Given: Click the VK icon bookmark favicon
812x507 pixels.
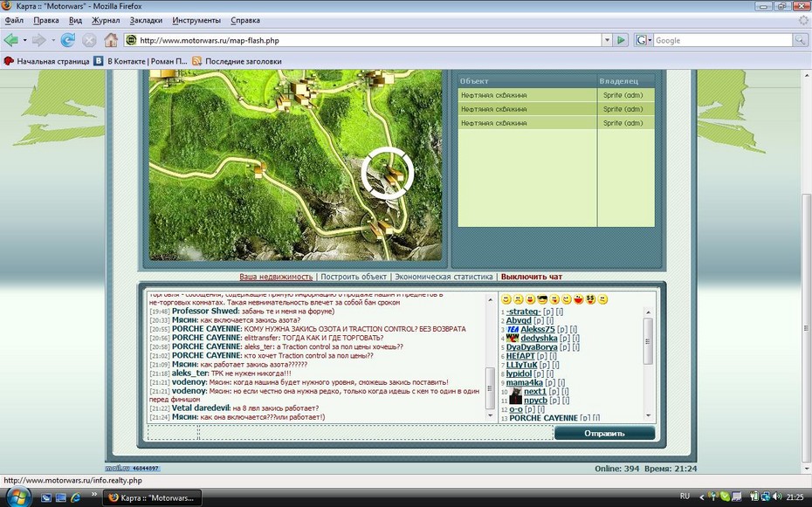Looking at the screenshot, I should [x=99, y=61].
